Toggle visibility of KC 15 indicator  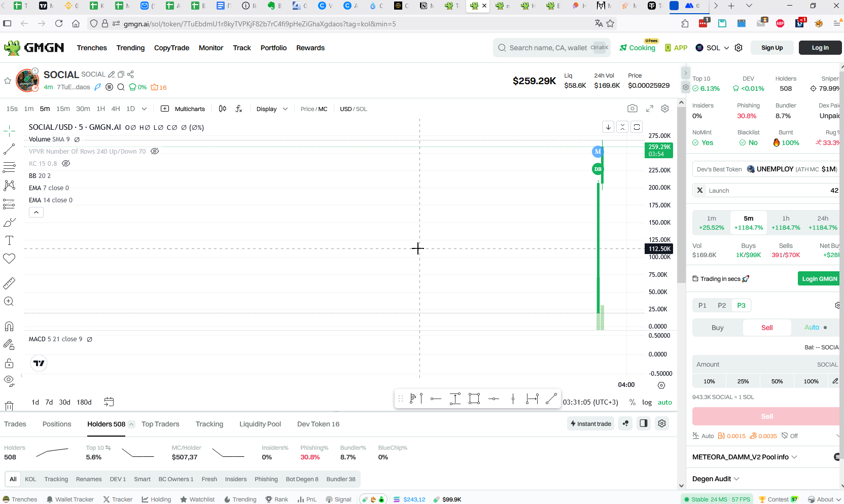tap(66, 163)
